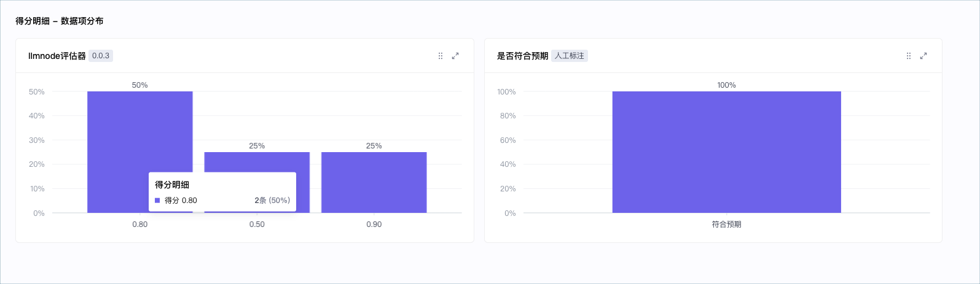Click the 0.50 x-axis label
The width and height of the screenshot is (980, 284).
(x=257, y=225)
